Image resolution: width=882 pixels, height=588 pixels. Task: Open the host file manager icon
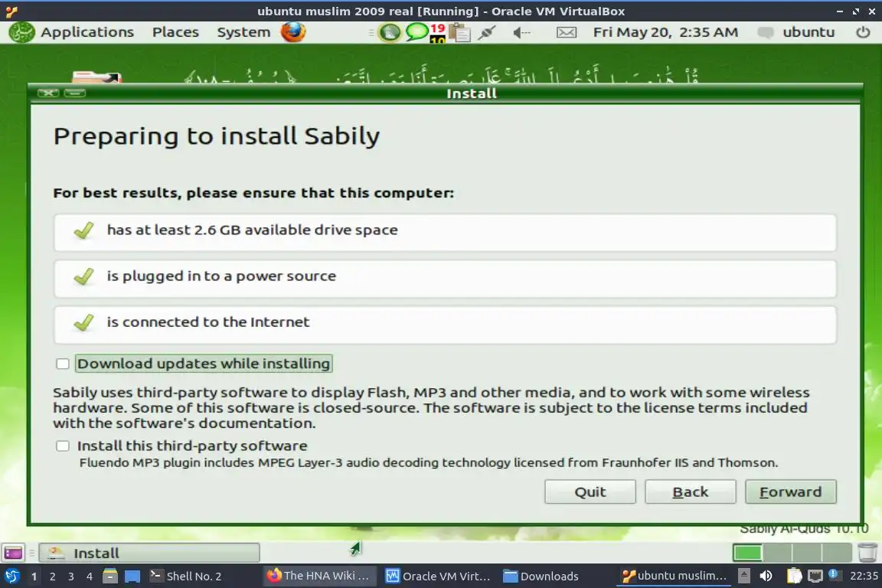coord(110,577)
